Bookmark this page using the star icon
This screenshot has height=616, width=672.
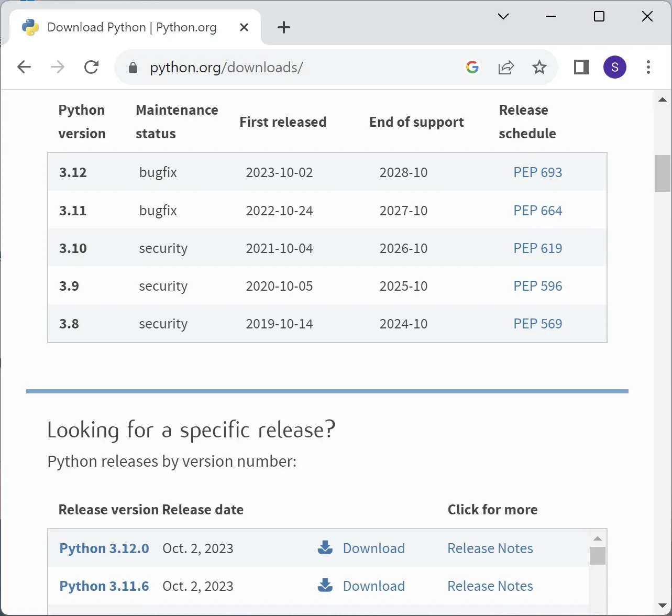(x=539, y=67)
